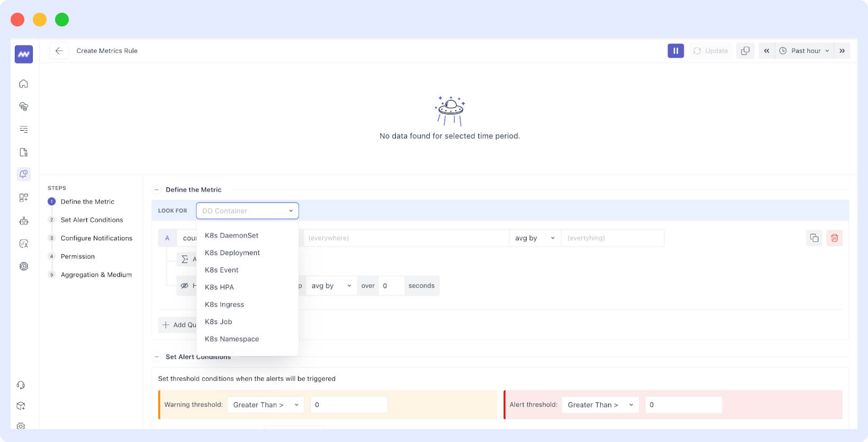868x442 pixels.
Task: Click the Alert threshold value input field
Action: tap(683, 405)
